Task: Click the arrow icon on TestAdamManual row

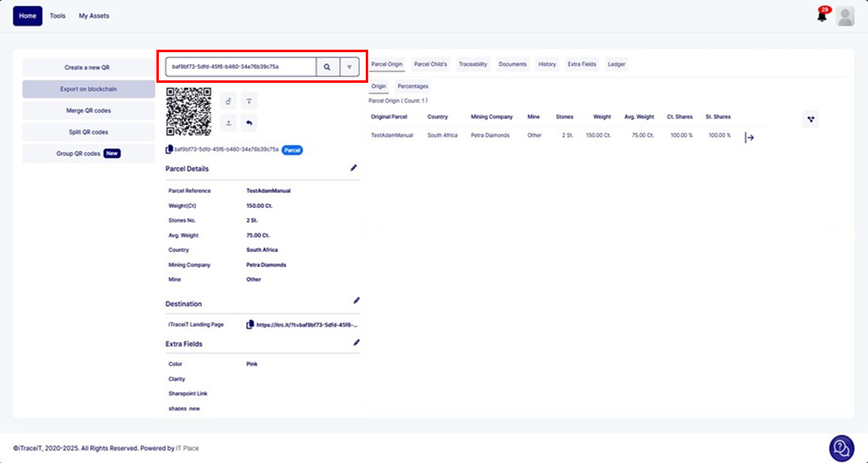Action: tap(750, 137)
